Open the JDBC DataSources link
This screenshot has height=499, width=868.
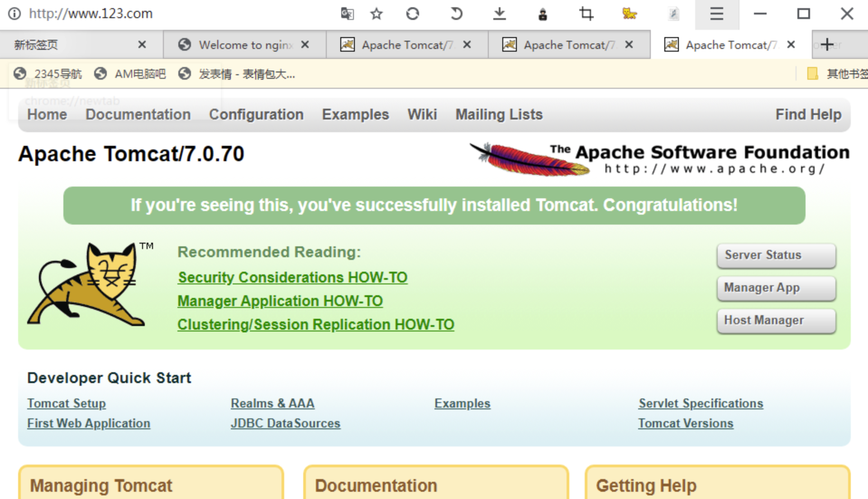click(286, 423)
